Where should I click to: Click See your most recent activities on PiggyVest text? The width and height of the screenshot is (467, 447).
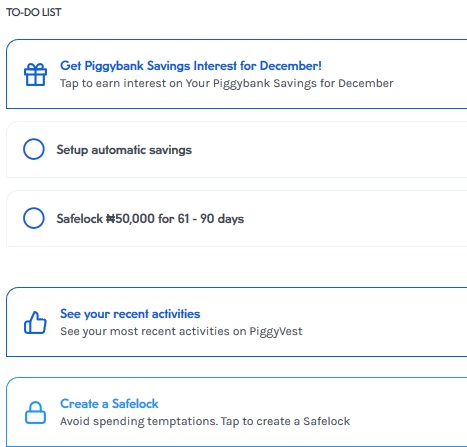pyautogui.click(x=181, y=331)
